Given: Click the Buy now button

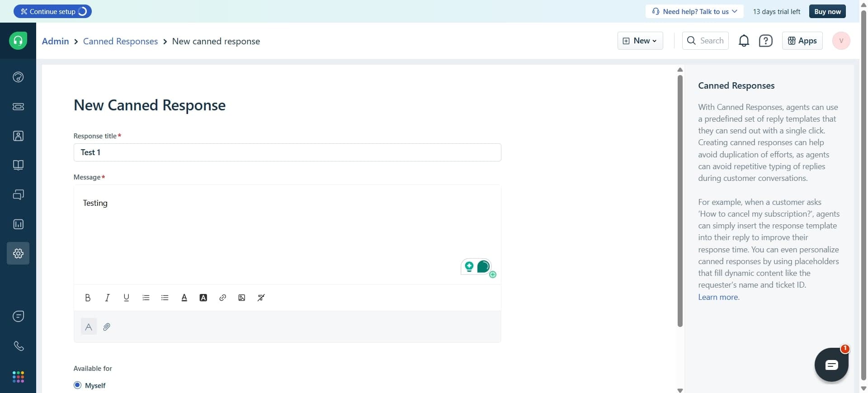Looking at the screenshot, I should 827,11.
